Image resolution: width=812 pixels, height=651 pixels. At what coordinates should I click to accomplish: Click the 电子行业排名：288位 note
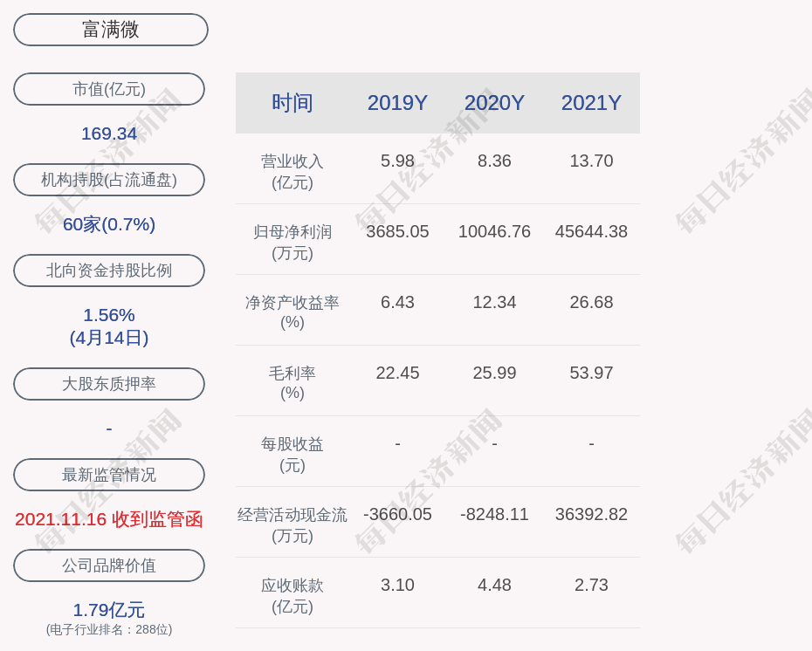pyautogui.click(x=109, y=629)
